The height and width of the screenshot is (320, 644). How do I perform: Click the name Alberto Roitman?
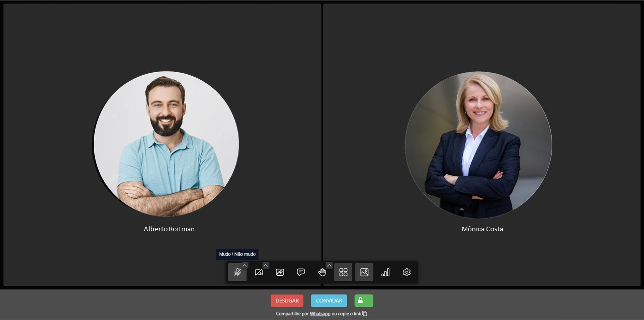point(169,229)
